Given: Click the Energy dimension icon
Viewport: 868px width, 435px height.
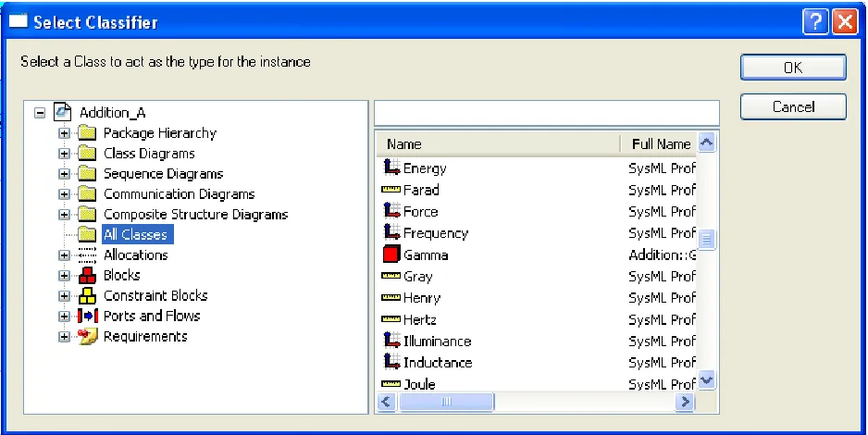Looking at the screenshot, I should (391, 168).
